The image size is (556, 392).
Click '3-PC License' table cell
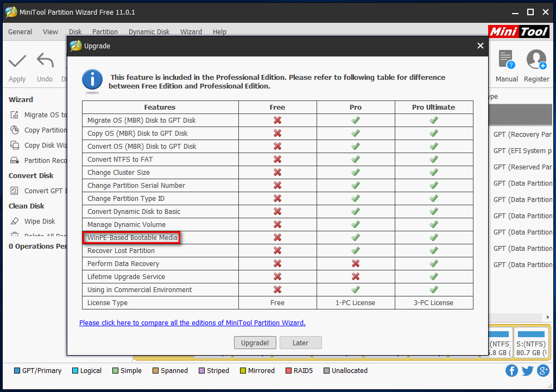(433, 303)
